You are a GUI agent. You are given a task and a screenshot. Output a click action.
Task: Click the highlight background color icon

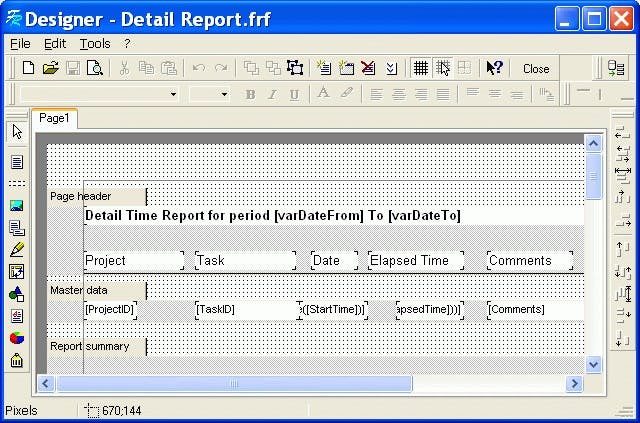(x=346, y=94)
